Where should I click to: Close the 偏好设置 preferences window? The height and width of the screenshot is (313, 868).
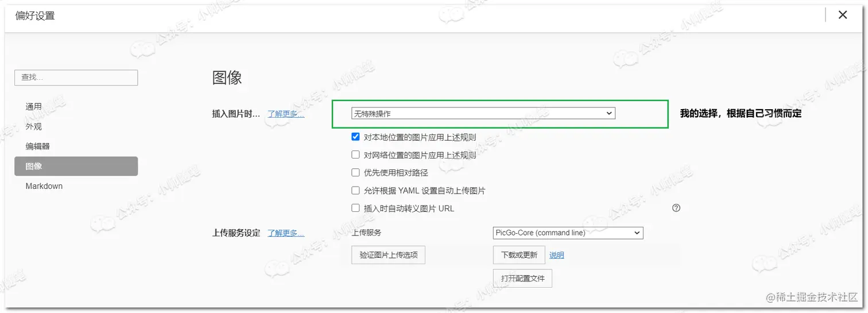(x=843, y=15)
